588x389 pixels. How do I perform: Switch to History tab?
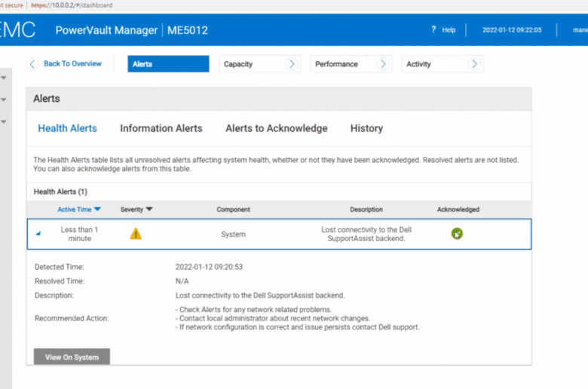point(367,128)
